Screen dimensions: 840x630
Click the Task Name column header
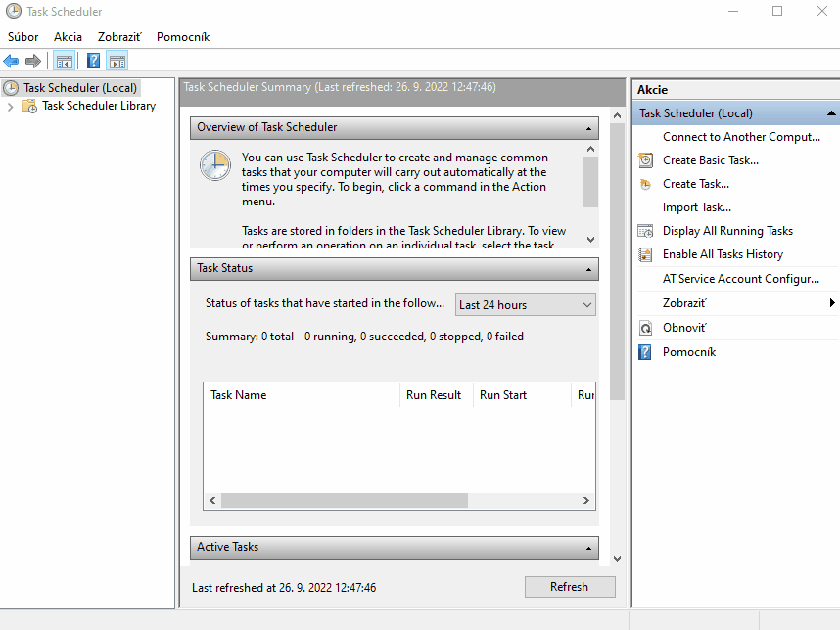point(303,395)
